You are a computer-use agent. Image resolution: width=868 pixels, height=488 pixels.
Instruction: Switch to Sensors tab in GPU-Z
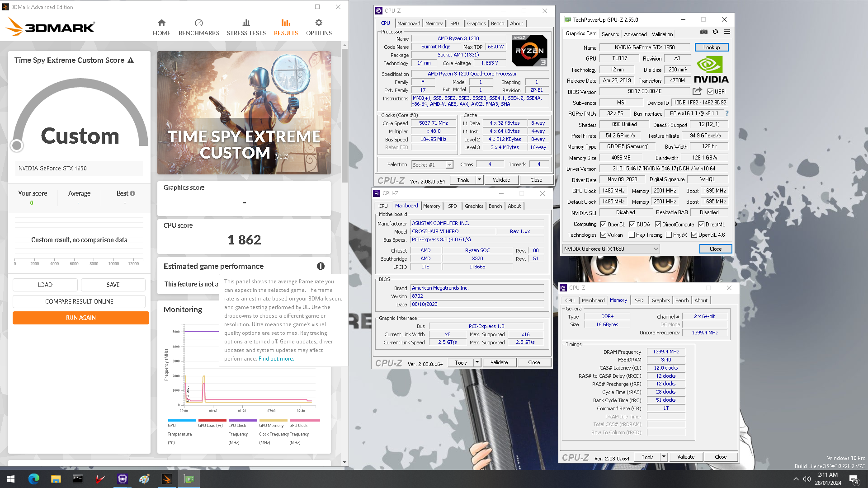pos(610,34)
